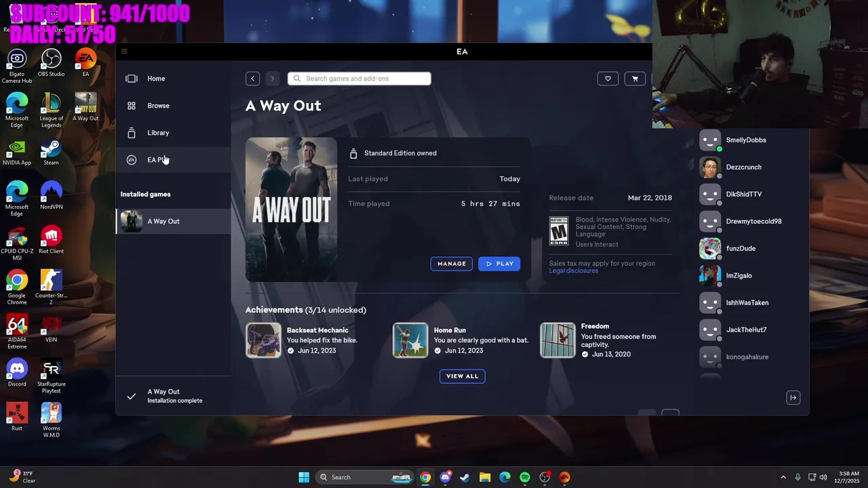Click Standard Edition owned label

pos(400,153)
